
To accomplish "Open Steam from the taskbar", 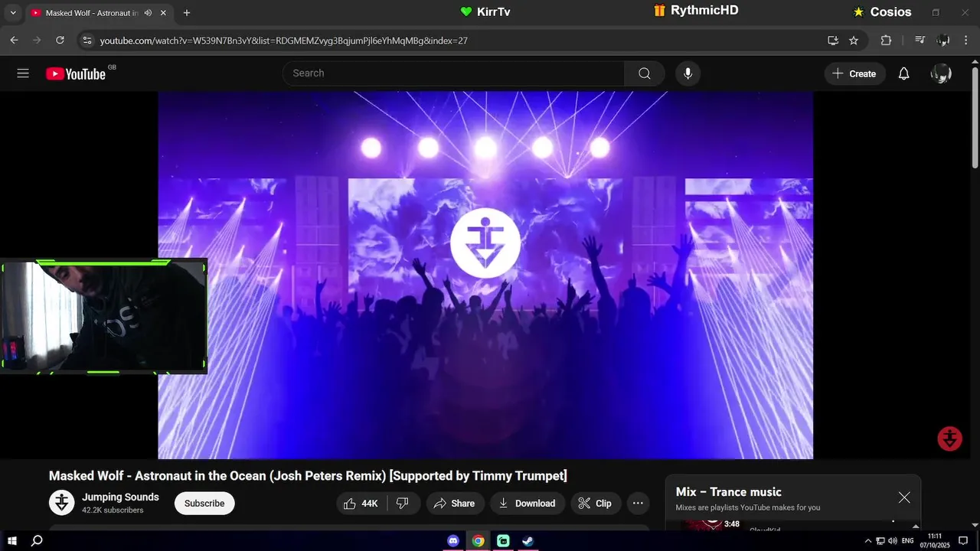I will pos(528,541).
